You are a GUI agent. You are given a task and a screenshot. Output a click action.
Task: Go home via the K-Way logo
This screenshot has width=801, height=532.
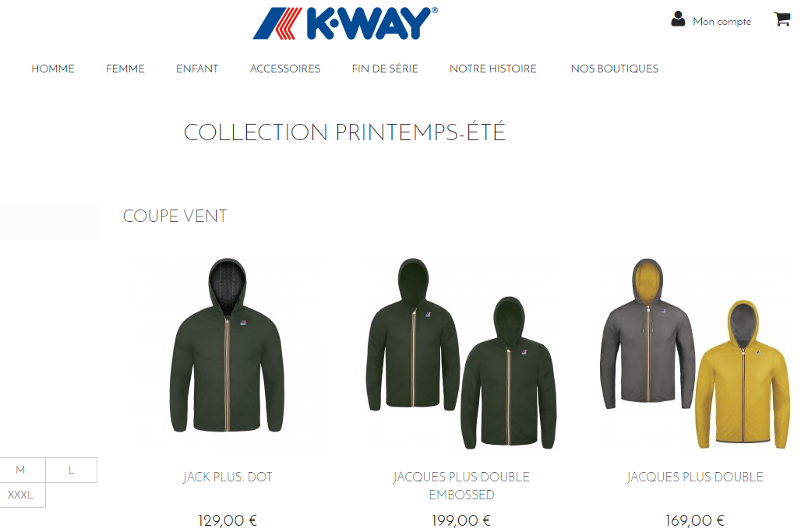[x=345, y=23]
